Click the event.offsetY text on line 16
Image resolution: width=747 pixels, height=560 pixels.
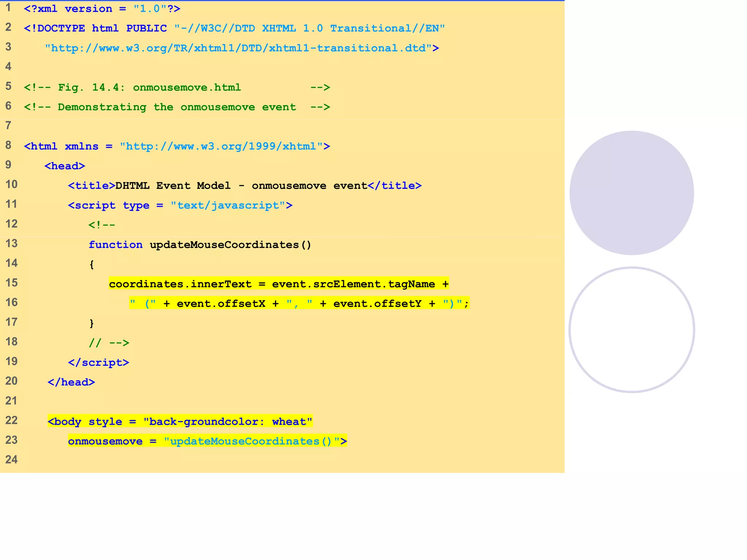point(377,304)
